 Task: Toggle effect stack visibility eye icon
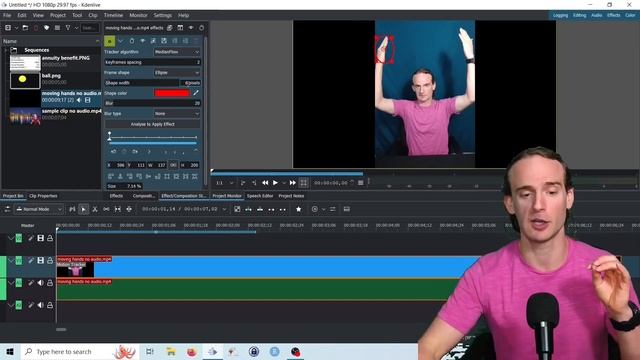point(191,28)
